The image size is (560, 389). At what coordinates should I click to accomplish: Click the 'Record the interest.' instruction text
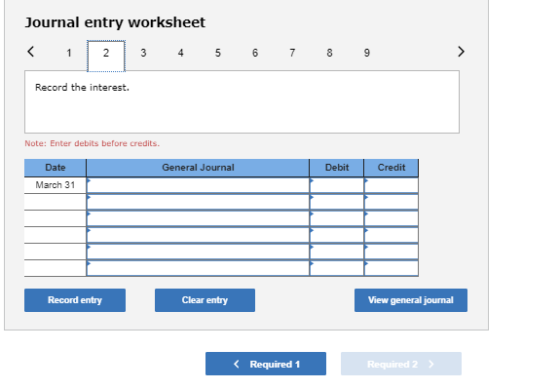tap(82, 88)
